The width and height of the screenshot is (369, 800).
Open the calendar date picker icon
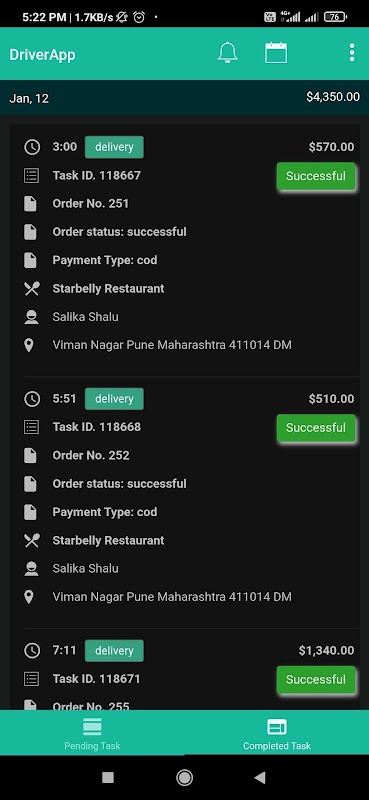click(276, 53)
